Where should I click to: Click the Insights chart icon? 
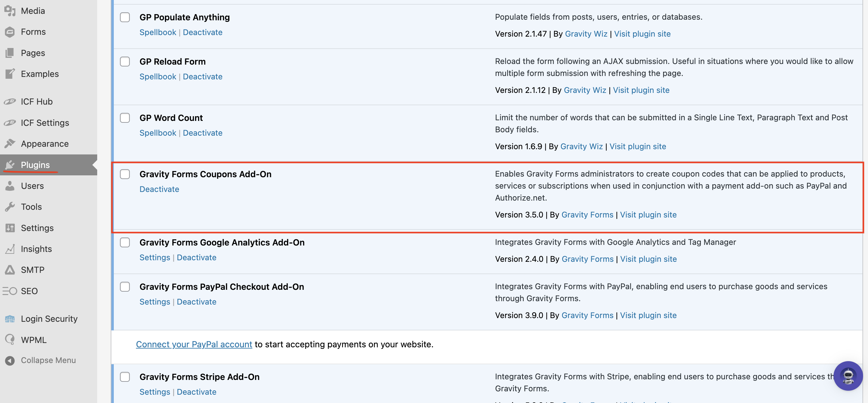(10, 249)
